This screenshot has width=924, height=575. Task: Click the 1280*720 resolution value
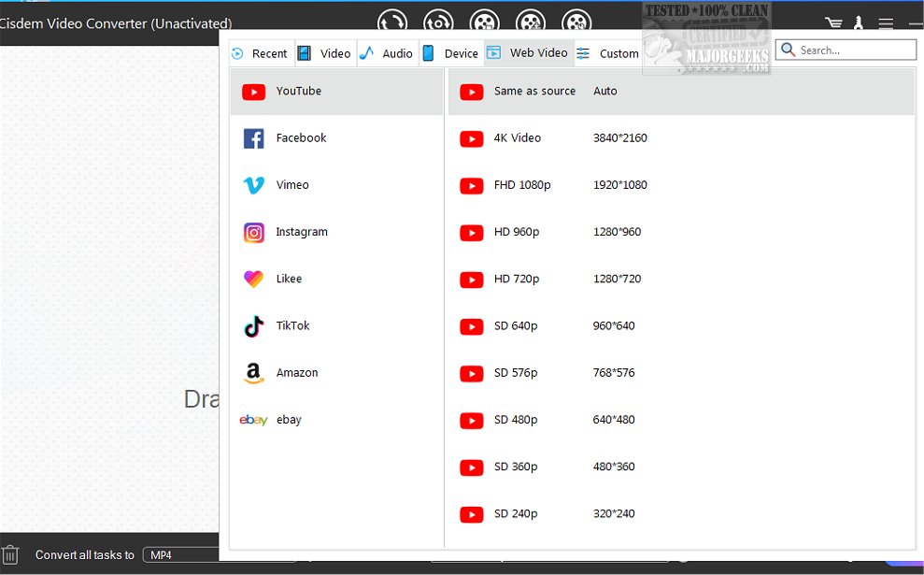point(617,279)
